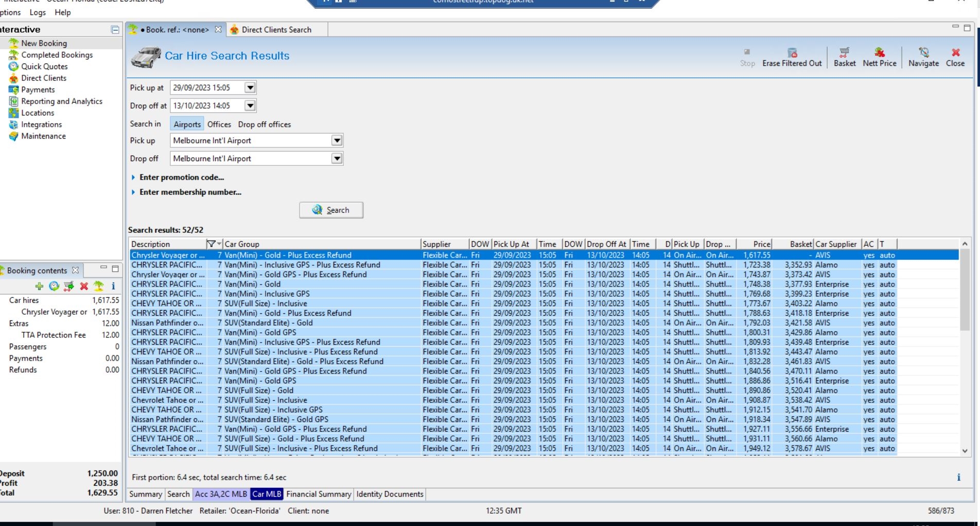Click the Erase Filtered Out toolbar icon
The height and width of the screenshot is (526, 980).
(x=792, y=53)
